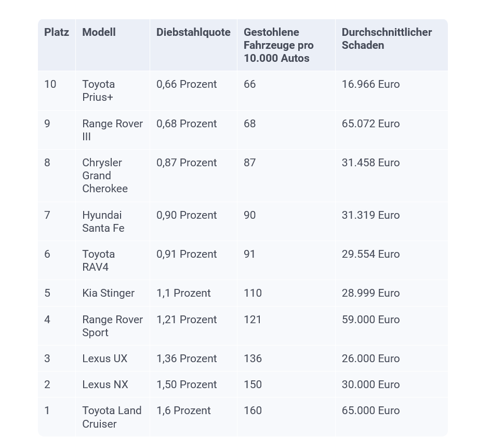Viewport: 504px width, 437px height.
Task: Select the Toyota Land Cruiser cell
Action: (112, 417)
